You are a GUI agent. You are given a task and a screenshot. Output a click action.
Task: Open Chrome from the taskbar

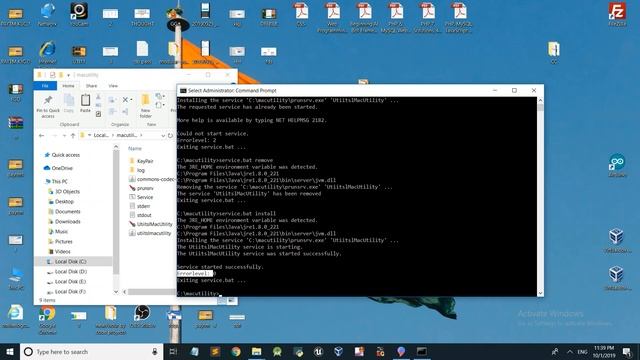pyautogui.click(x=236, y=351)
